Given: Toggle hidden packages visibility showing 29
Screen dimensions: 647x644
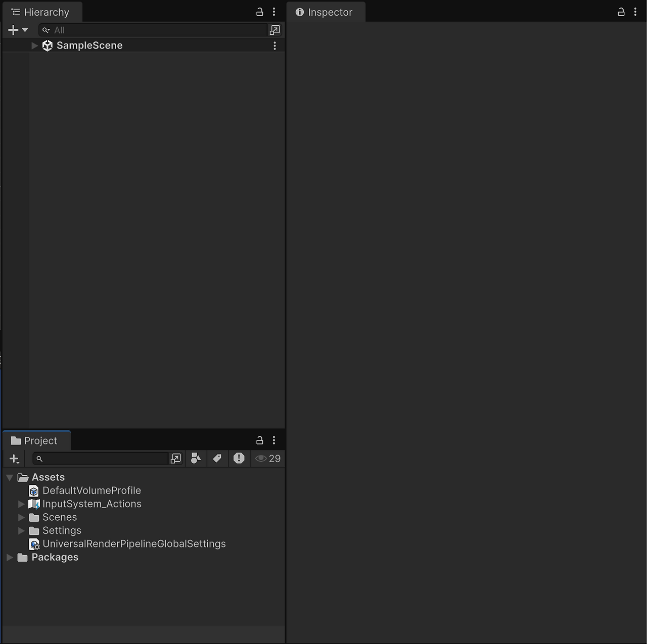Looking at the screenshot, I should (268, 459).
